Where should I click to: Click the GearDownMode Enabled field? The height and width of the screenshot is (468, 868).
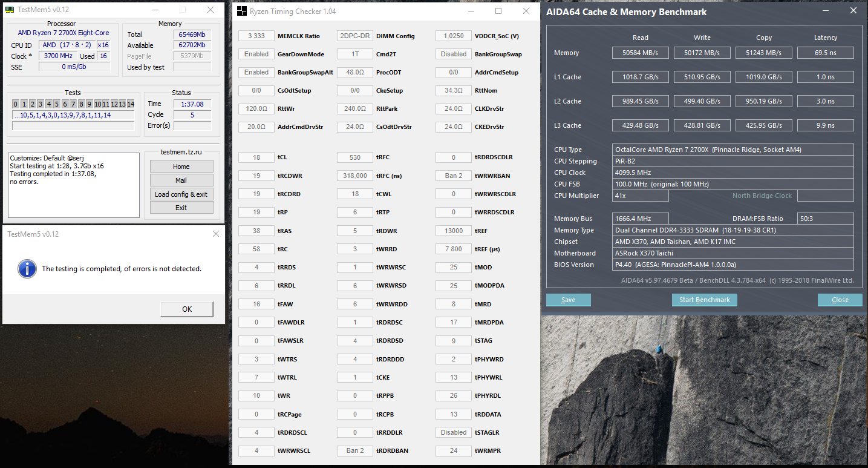[x=256, y=54]
